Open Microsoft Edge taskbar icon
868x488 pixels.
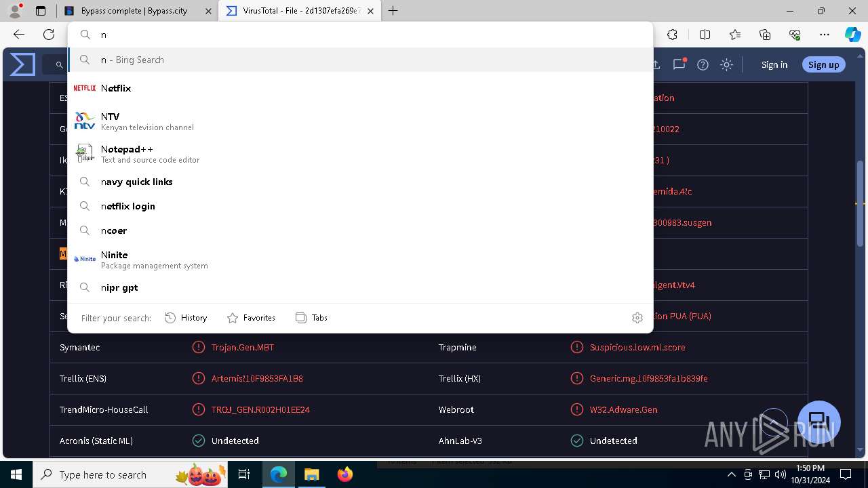[279, 474]
